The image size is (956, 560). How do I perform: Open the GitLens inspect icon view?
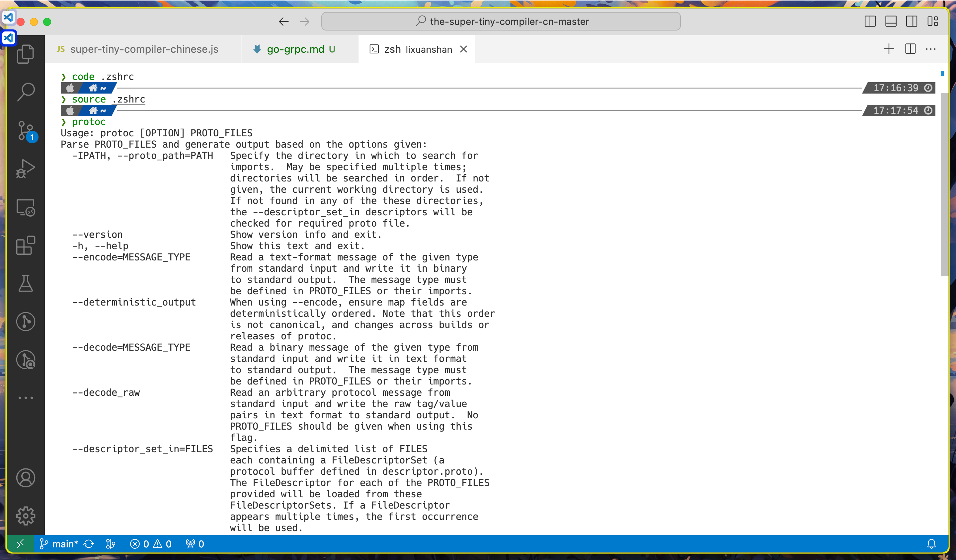pyautogui.click(x=26, y=360)
